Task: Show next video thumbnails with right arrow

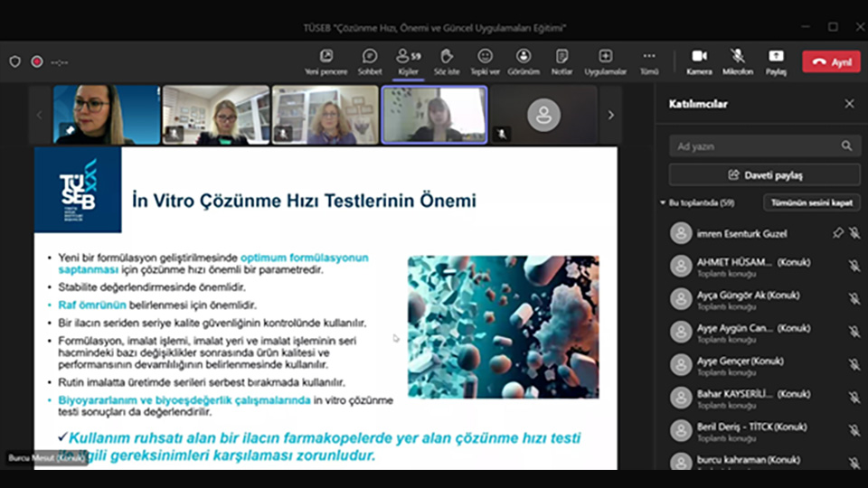Action: 610,115
